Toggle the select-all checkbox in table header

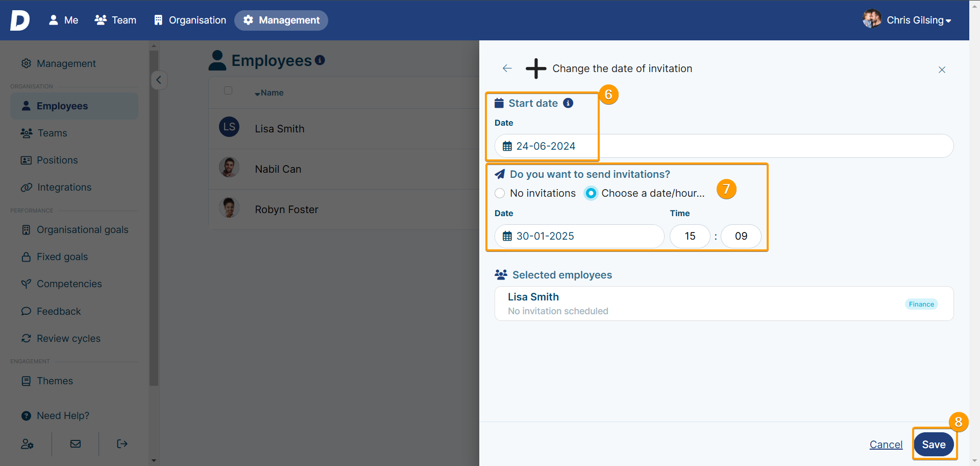tap(228, 90)
